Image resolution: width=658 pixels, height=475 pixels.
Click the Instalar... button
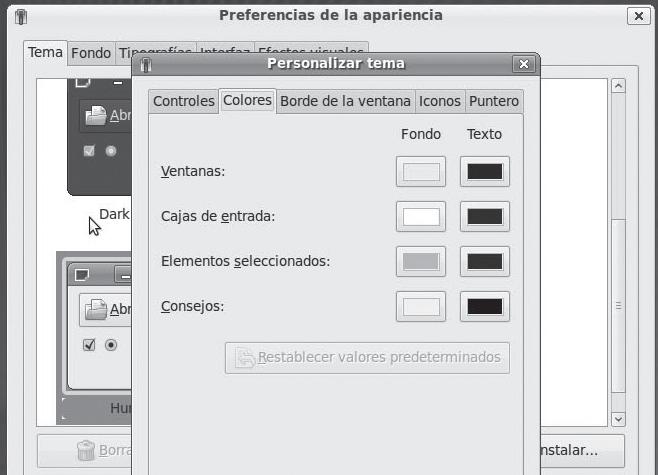point(582,451)
